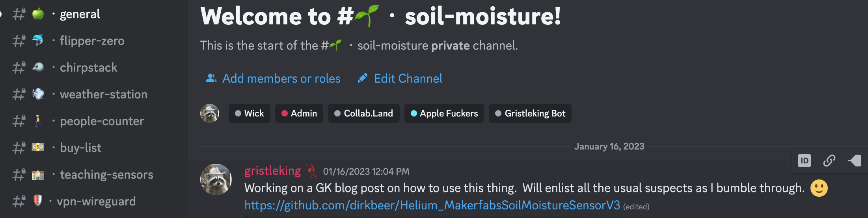Image resolution: width=868 pixels, height=218 pixels.
Task: Click gristleking's raccoon avatar on message
Action: (216, 179)
